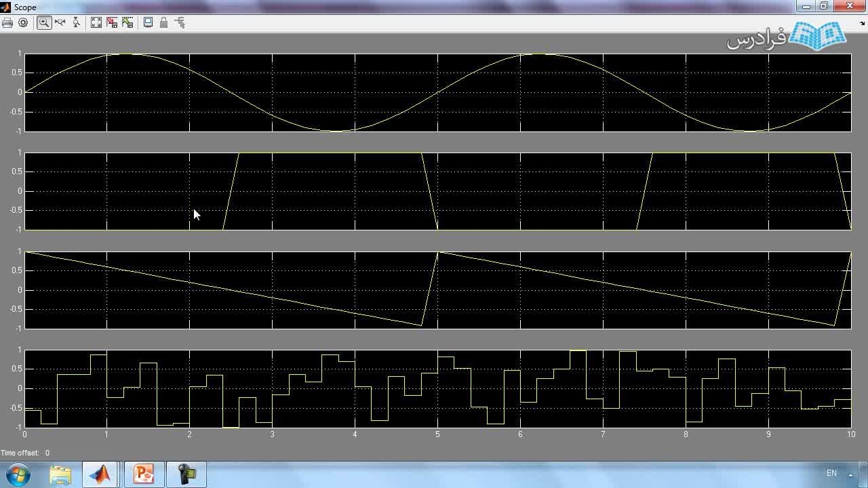Toggle the Floating scope button
The image size is (868, 488).
148,22
